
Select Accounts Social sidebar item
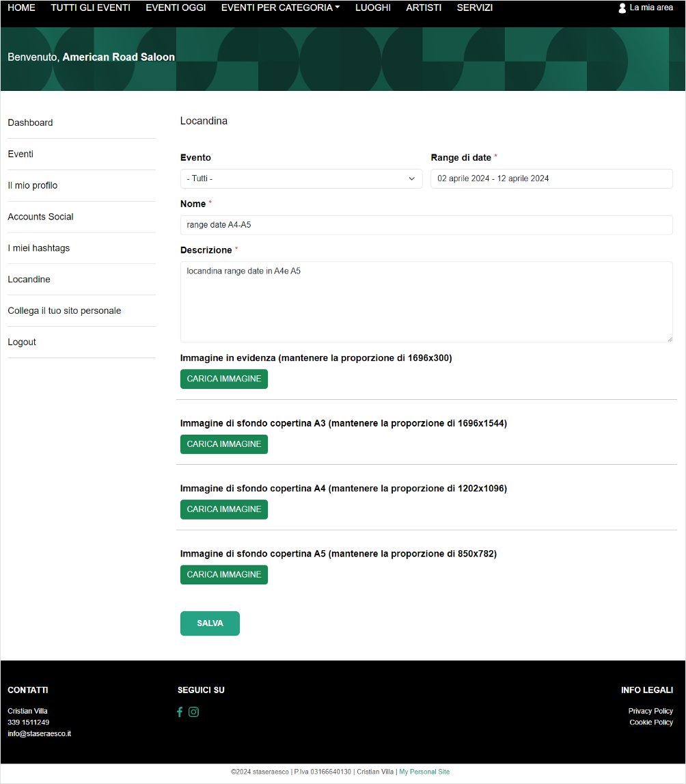click(x=40, y=217)
